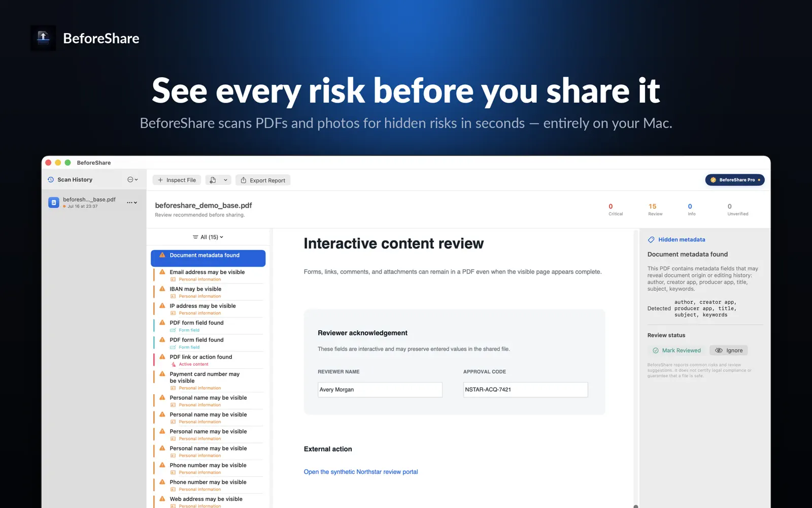Click the Form field icon under first PDF form field
This screenshot has height=508, width=812.
[173, 330]
